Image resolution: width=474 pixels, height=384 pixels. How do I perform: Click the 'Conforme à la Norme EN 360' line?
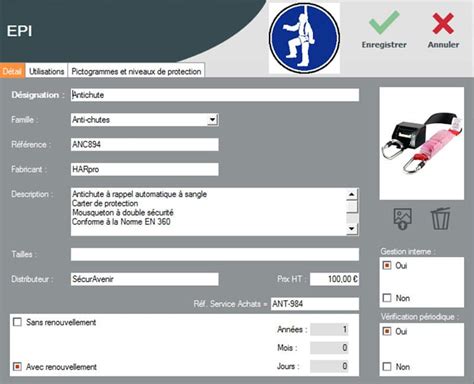click(x=121, y=222)
